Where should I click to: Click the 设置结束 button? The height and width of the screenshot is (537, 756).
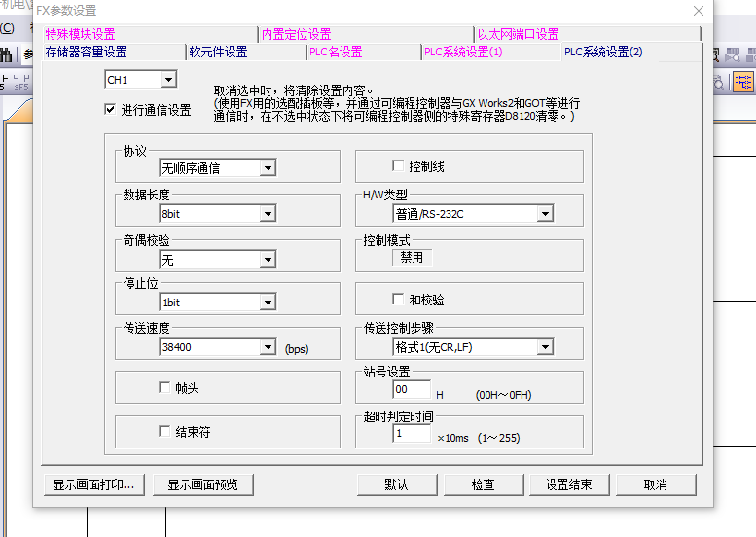click(x=568, y=484)
